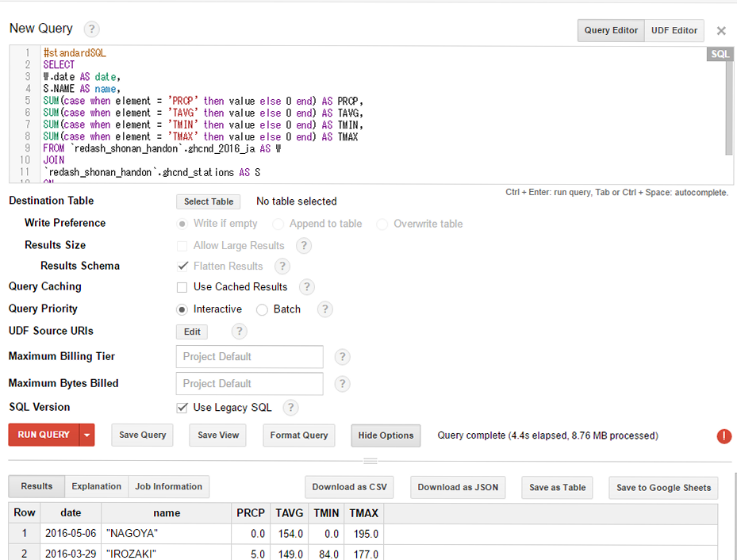737x560 pixels.
Task: Click the Save Query button
Action: pyautogui.click(x=143, y=435)
